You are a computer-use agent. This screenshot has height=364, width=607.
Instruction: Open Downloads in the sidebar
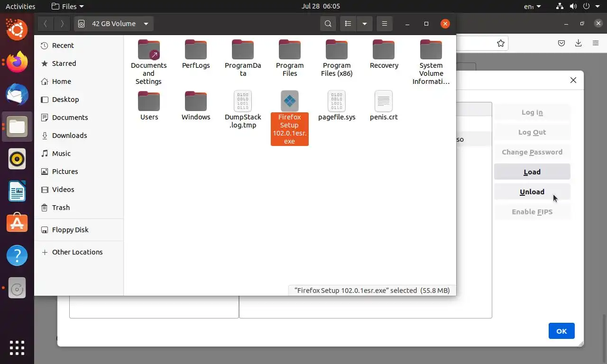click(79, 136)
